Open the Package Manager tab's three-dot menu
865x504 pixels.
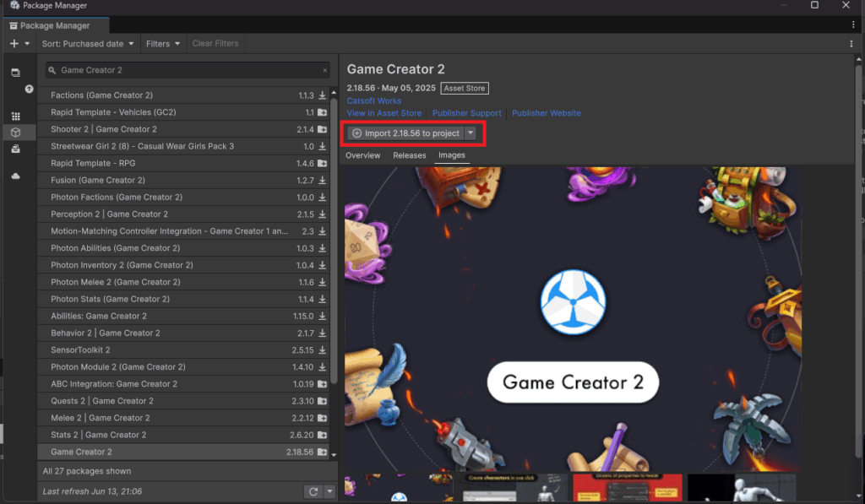(x=853, y=24)
